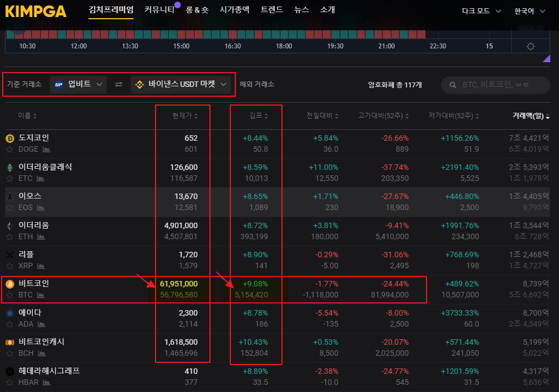Open the BTC chart icon

41,295
